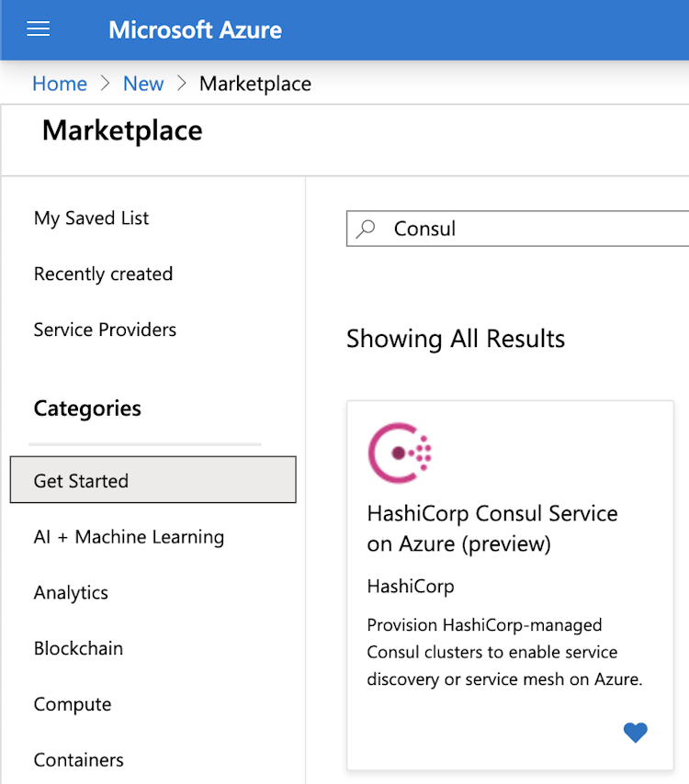Favorite the Consul offering via heart icon
Viewport: 689px width, 784px height.
pos(635,733)
